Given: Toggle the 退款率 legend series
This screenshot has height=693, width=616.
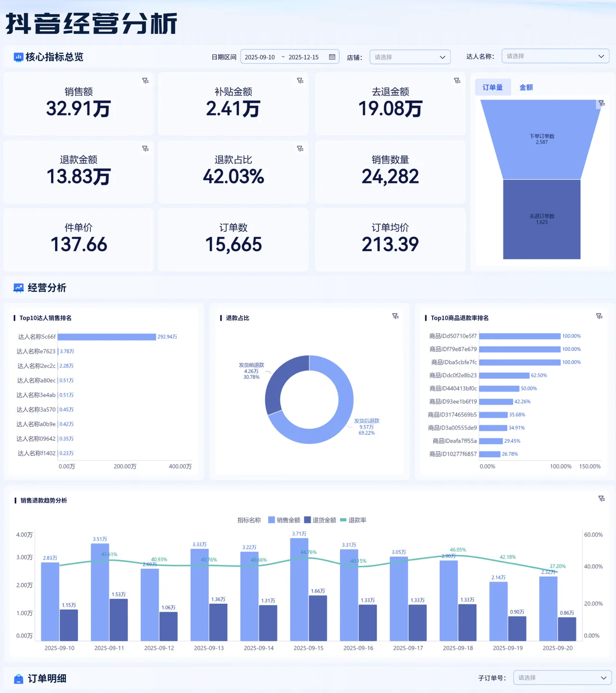Looking at the screenshot, I should point(353,520).
